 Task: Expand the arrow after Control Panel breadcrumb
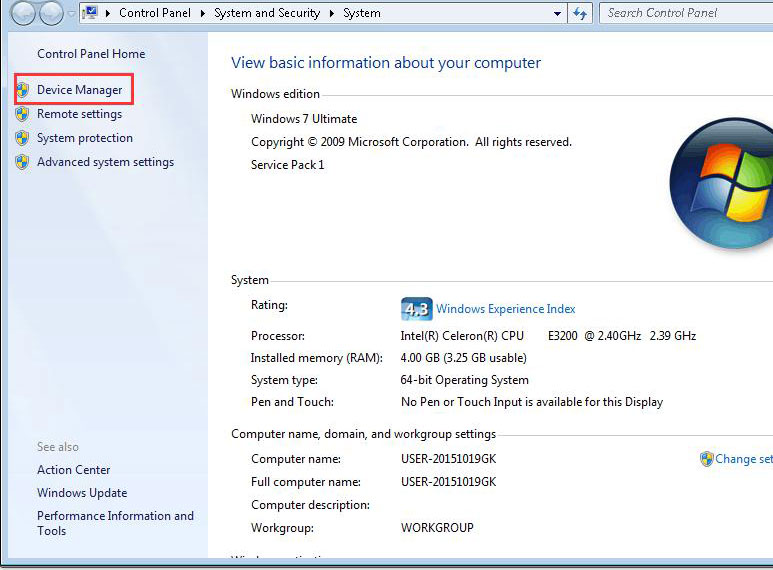point(203,13)
